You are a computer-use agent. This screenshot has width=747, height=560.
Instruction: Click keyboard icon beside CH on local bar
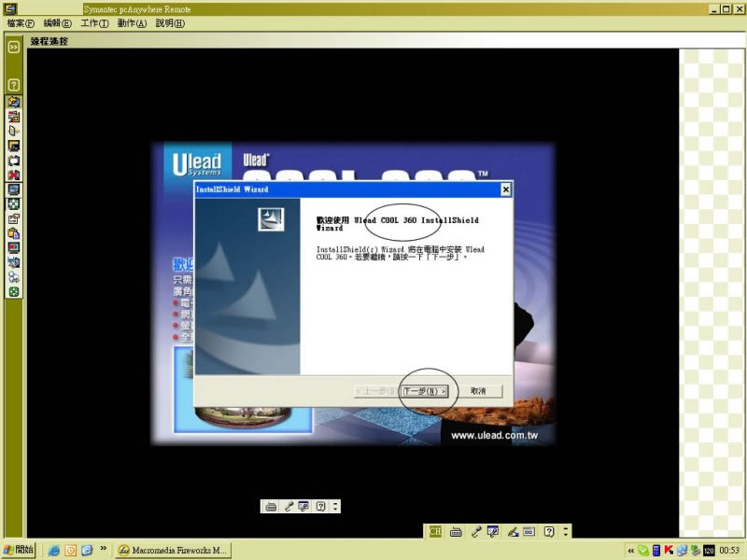tap(456, 531)
